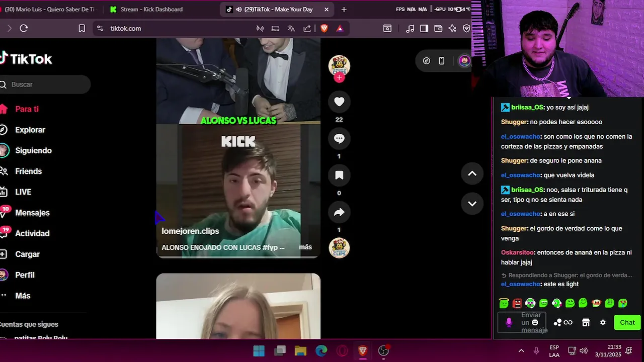Open the music note player icon in toolbar

410,29
